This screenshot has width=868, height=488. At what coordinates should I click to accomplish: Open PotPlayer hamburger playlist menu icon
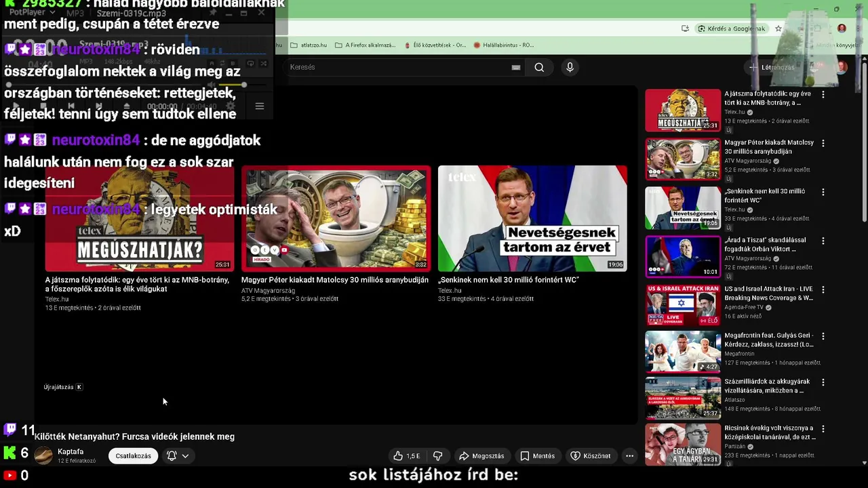coord(259,106)
